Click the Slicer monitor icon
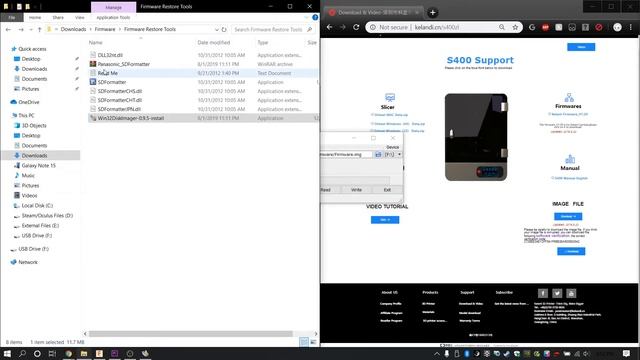640x360 pixels. pyautogui.click(x=390, y=97)
